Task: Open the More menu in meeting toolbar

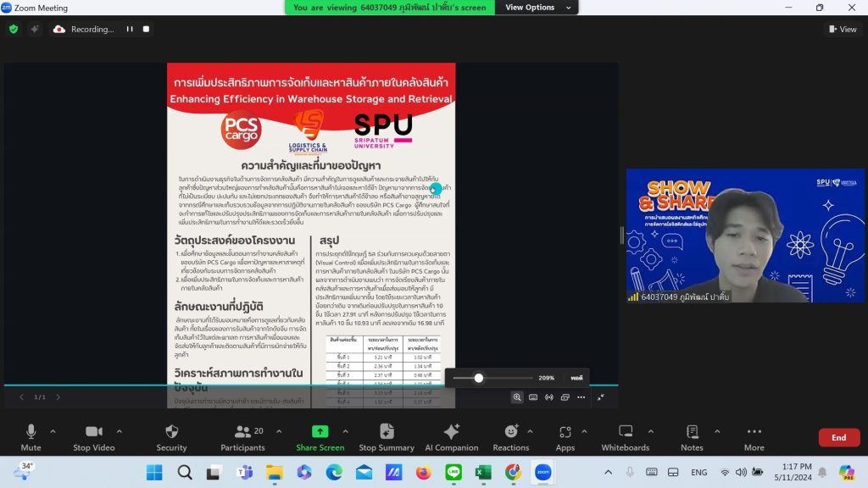Action: [x=754, y=437]
